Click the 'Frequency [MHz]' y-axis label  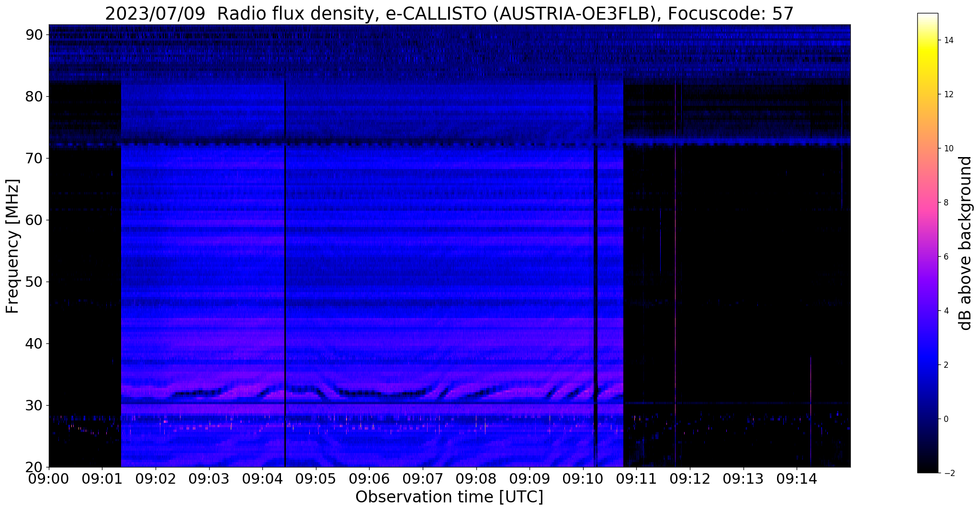point(12,246)
